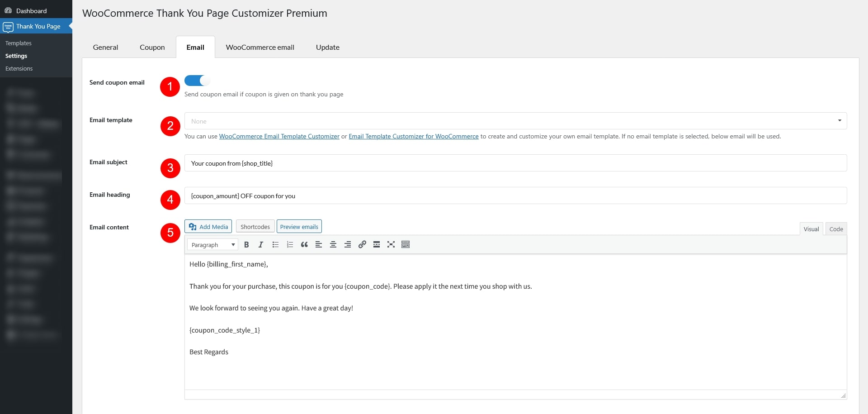The width and height of the screenshot is (868, 414).
Task: Center align the email text
Action: [x=333, y=245]
